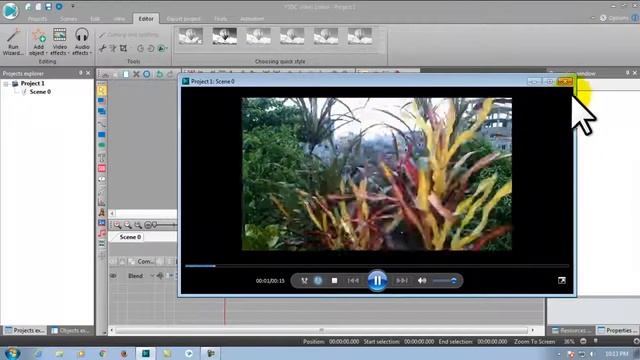Adjust the preview volume slider
640x360 pixels.
pos(445,281)
